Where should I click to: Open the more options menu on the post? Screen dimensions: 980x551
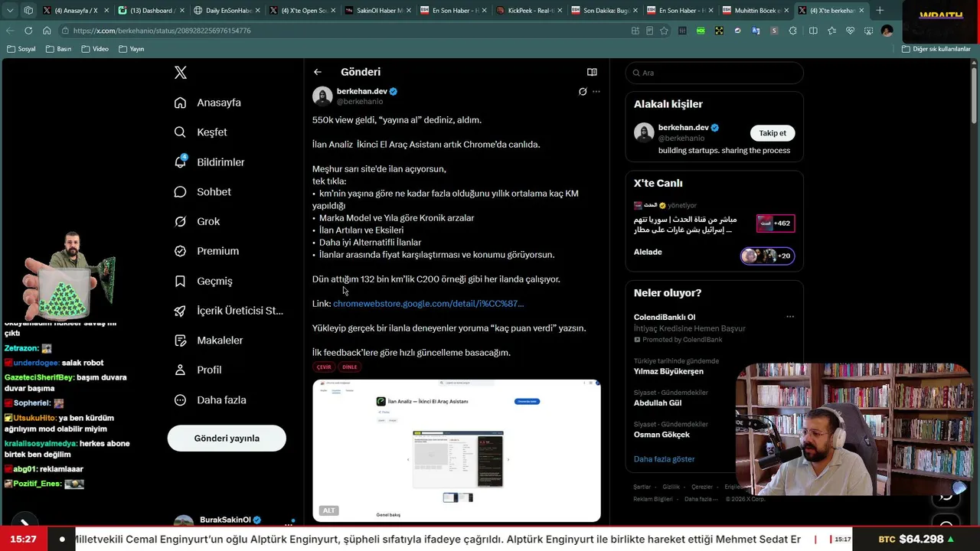click(596, 92)
